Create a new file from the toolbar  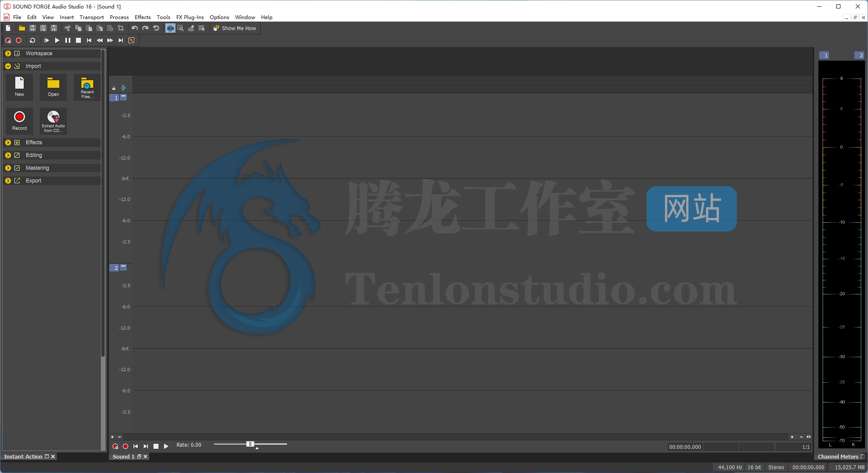[x=8, y=28]
